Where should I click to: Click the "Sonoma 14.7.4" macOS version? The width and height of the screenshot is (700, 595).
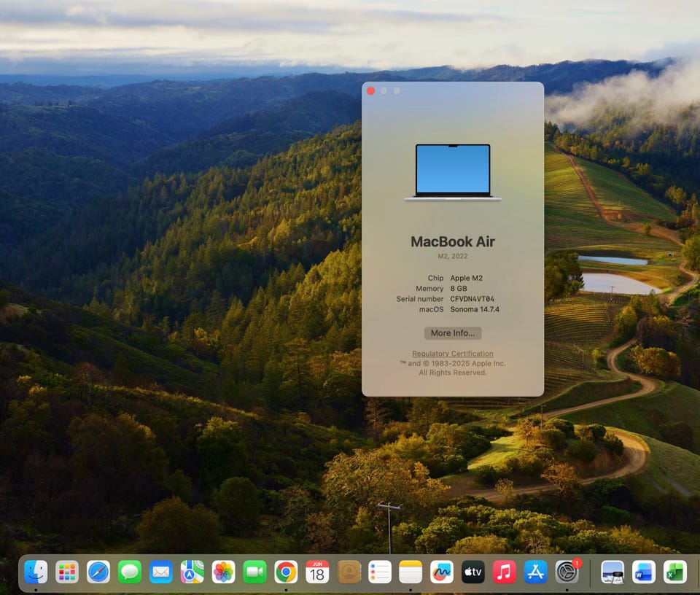pyautogui.click(x=475, y=309)
